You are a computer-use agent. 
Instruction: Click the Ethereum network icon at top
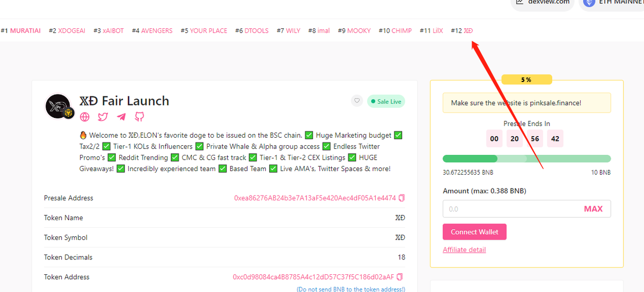[x=590, y=2]
